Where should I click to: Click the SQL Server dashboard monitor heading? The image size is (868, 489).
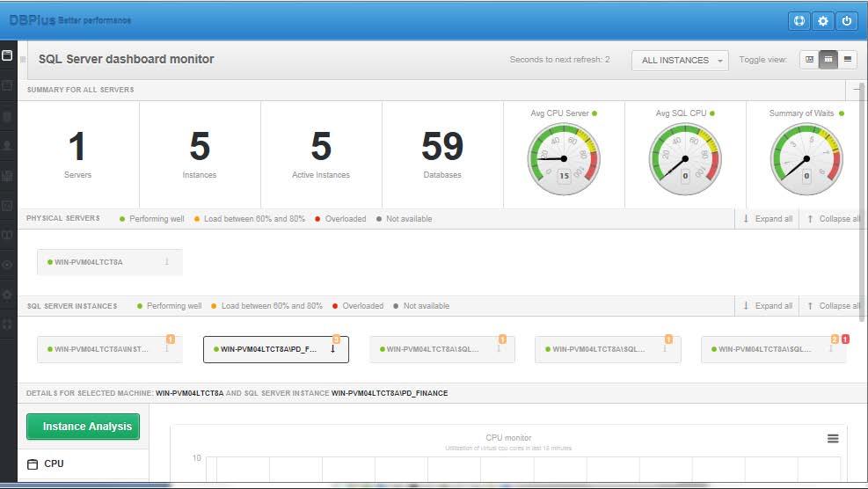(x=127, y=59)
